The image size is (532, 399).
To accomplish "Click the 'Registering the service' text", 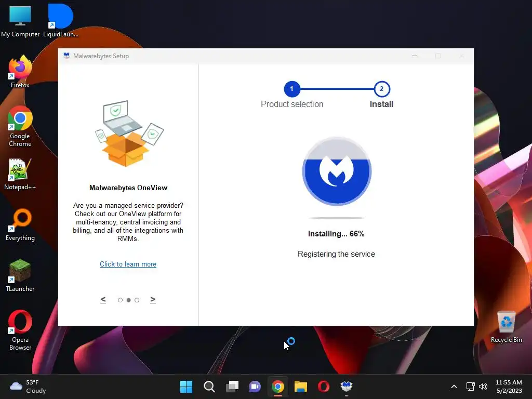I will [x=336, y=254].
